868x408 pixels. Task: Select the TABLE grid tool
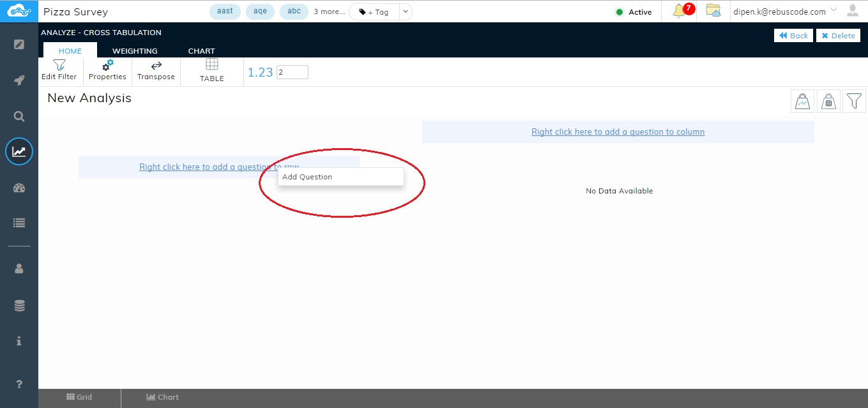tap(212, 71)
